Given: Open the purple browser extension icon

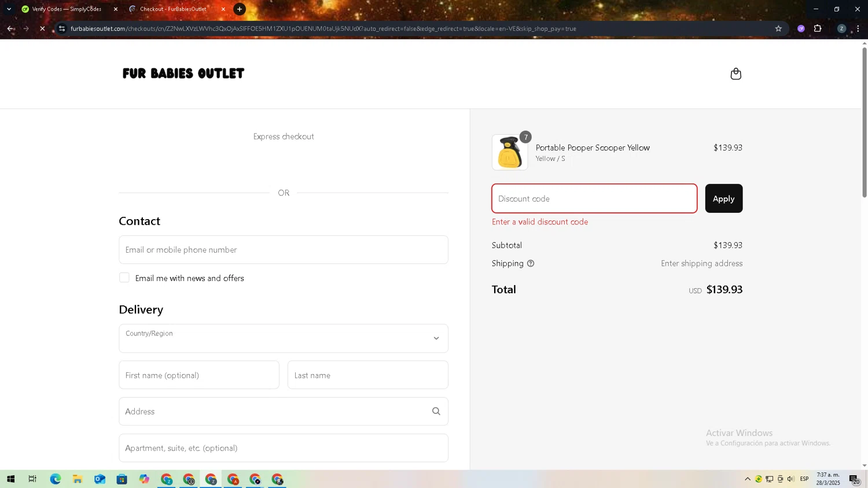Looking at the screenshot, I should (801, 28).
